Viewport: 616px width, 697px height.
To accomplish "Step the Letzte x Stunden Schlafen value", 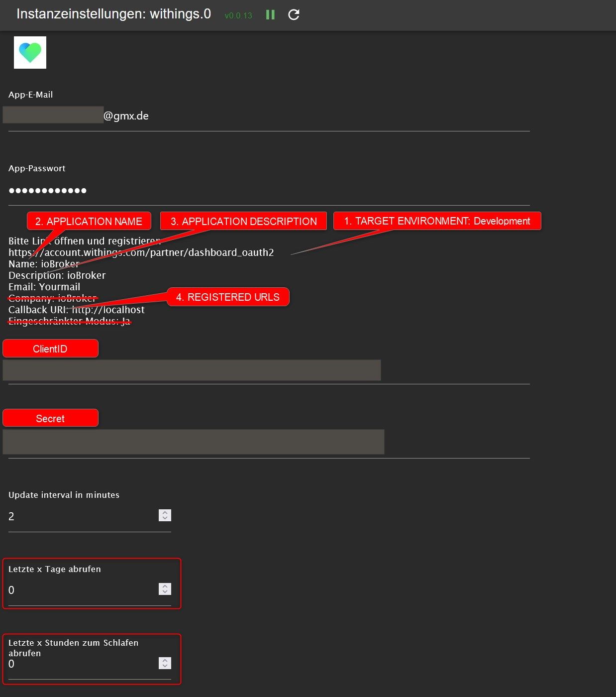I will pyautogui.click(x=165, y=663).
